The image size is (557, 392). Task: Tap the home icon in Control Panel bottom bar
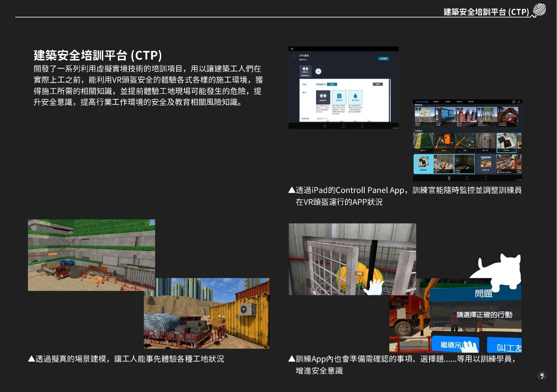(449, 178)
